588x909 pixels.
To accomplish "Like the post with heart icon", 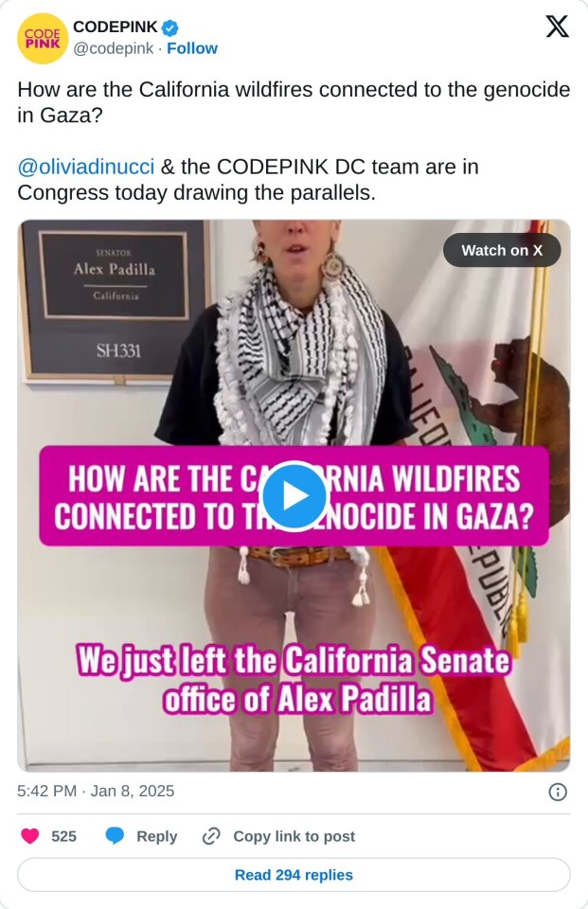I will point(29,836).
